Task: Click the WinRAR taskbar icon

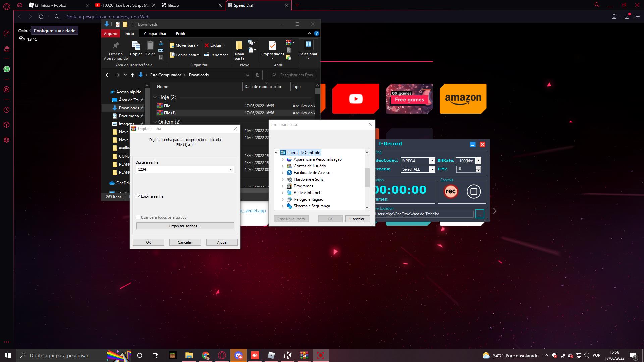Action: 304,355
